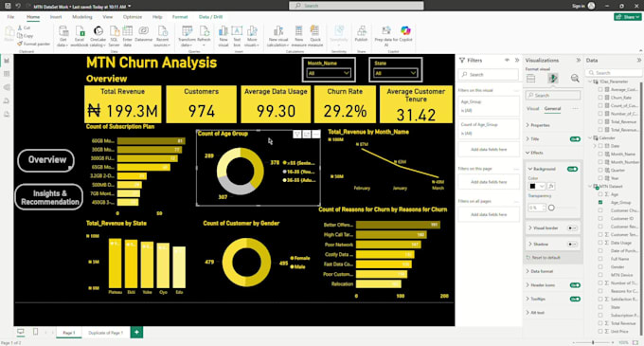
Task: Switch to mobile layout icon
Action: [x=35, y=332]
